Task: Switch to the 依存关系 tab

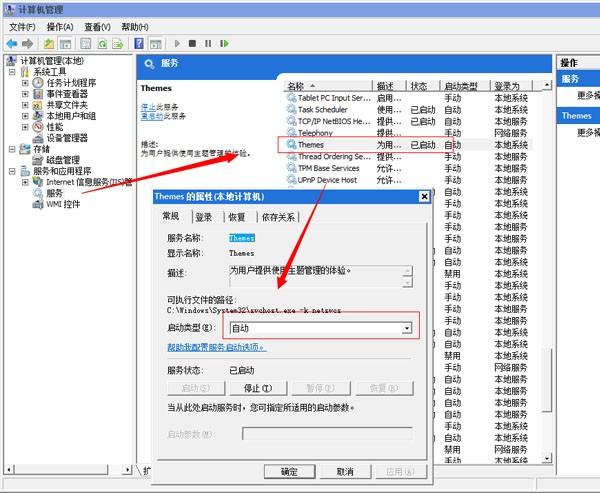Action: pyautogui.click(x=278, y=217)
